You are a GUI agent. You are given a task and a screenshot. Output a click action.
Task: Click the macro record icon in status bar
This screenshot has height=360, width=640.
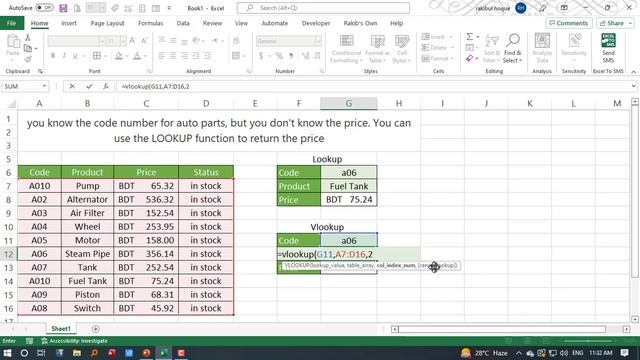[x=29, y=341]
